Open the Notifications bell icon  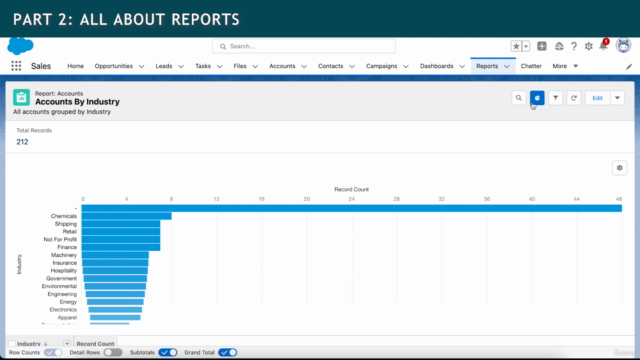coord(603,46)
